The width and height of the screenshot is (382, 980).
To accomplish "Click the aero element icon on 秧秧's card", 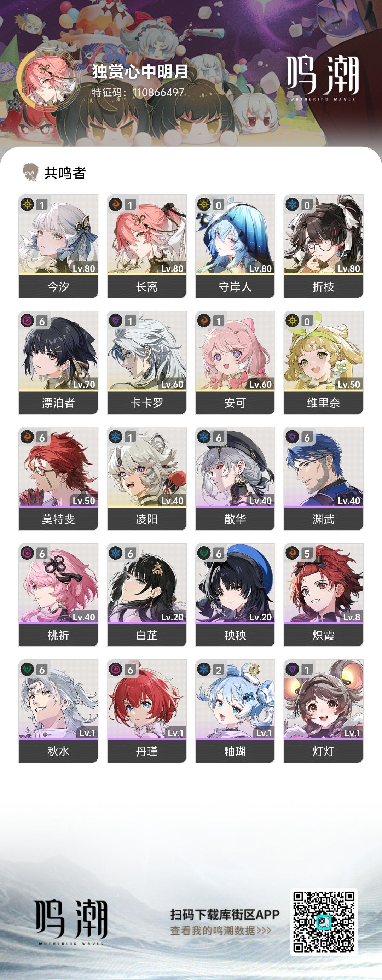I will click(x=204, y=553).
